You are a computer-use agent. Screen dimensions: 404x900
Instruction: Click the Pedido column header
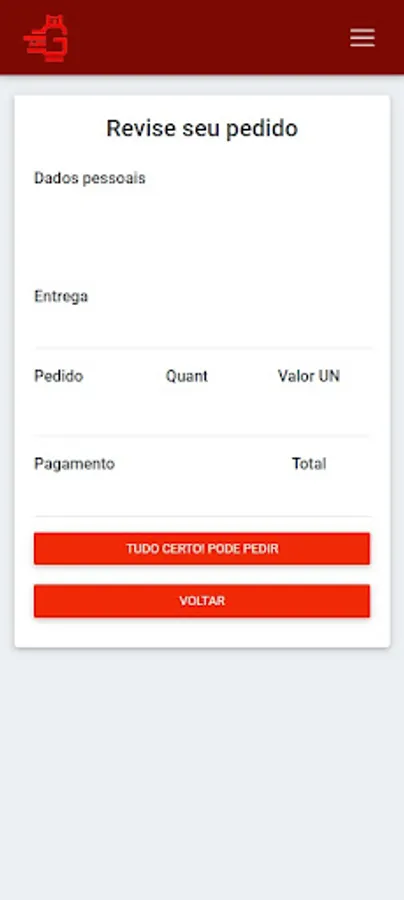pyautogui.click(x=59, y=376)
